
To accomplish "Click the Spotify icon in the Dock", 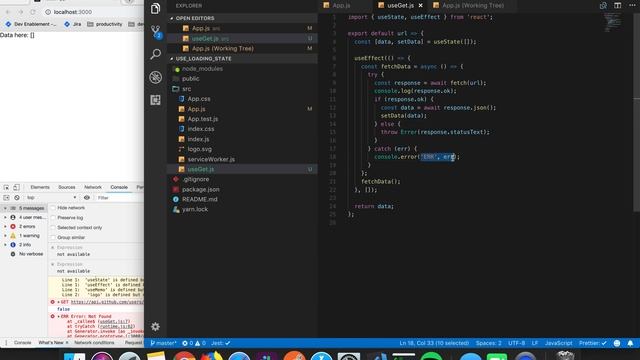I will point(431,356).
